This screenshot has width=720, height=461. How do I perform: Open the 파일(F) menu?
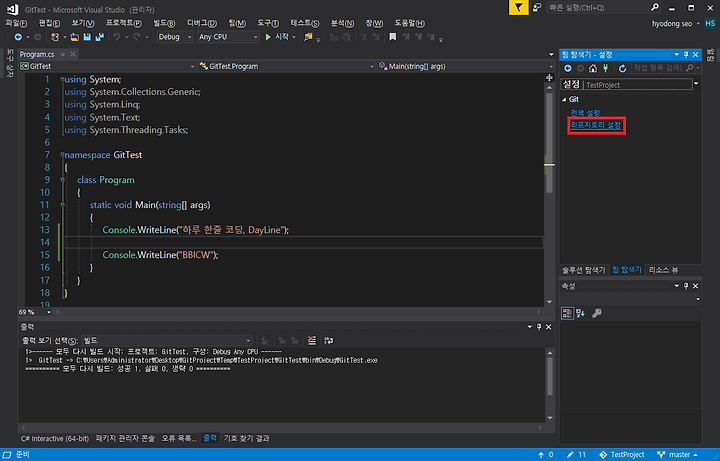click(16, 23)
